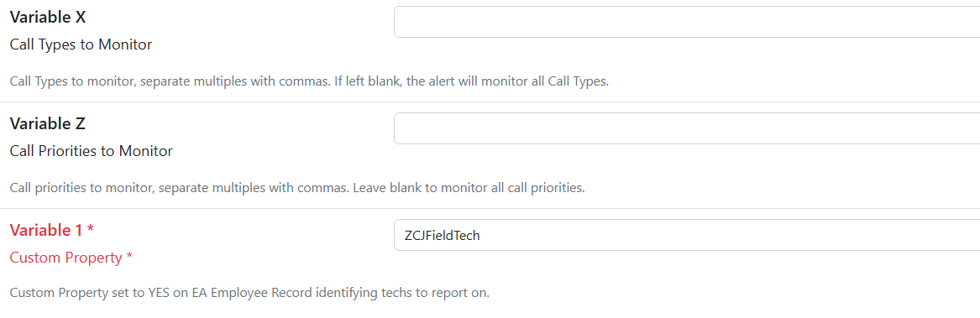Click the divider line above Variable 1 section

[x=490, y=209]
